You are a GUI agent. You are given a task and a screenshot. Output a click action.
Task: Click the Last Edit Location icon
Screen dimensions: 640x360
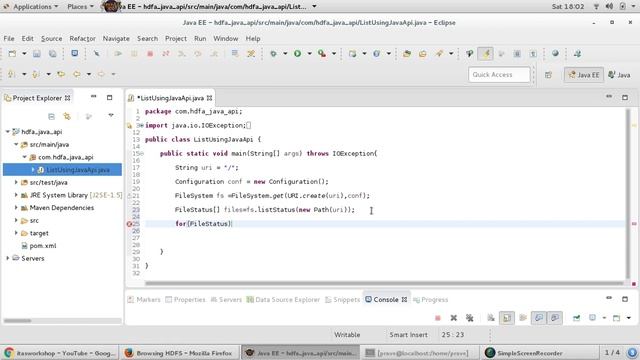61,74
